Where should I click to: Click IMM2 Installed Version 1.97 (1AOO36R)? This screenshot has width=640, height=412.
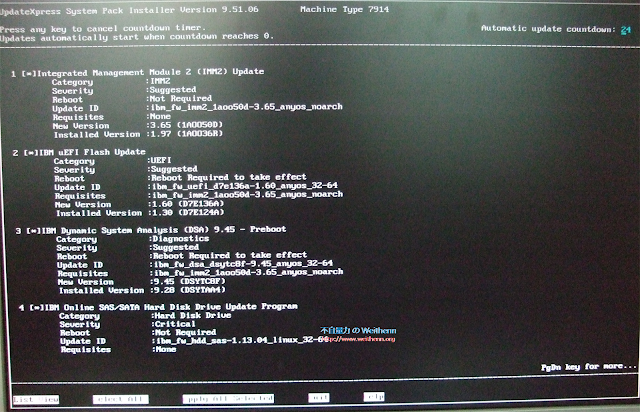[187, 134]
